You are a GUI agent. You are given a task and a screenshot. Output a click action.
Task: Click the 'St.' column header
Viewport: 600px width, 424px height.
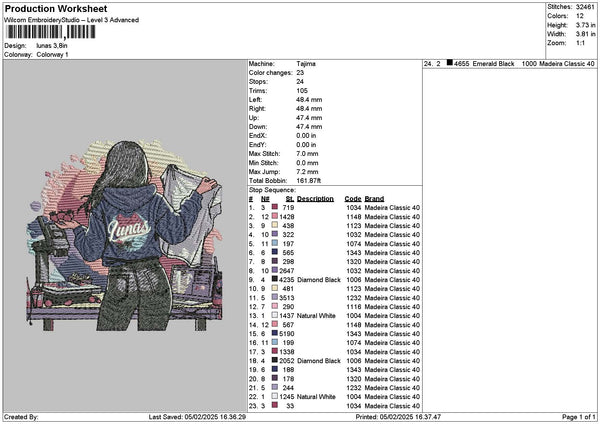pyautogui.click(x=290, y=199)
